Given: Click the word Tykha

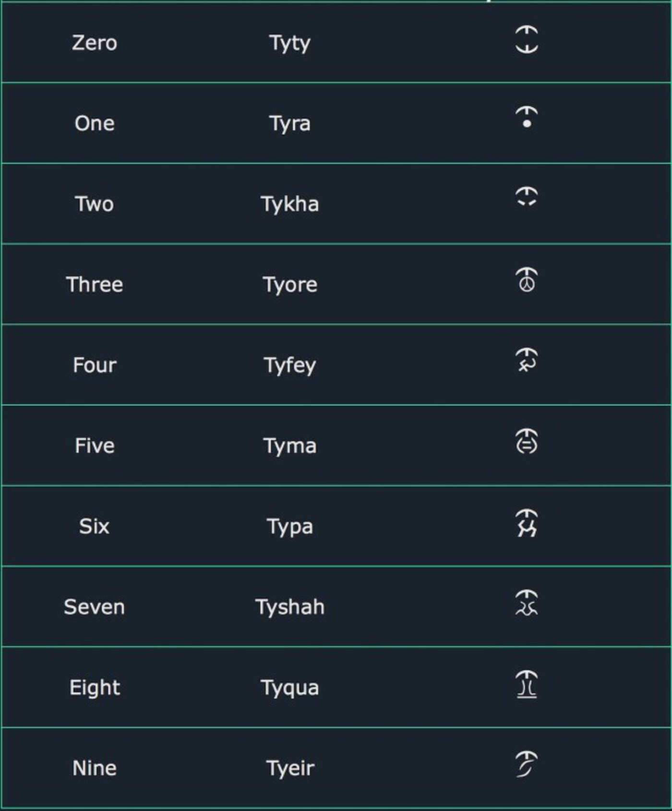Looking at the screenshot, I should click(x=290, y=204).
